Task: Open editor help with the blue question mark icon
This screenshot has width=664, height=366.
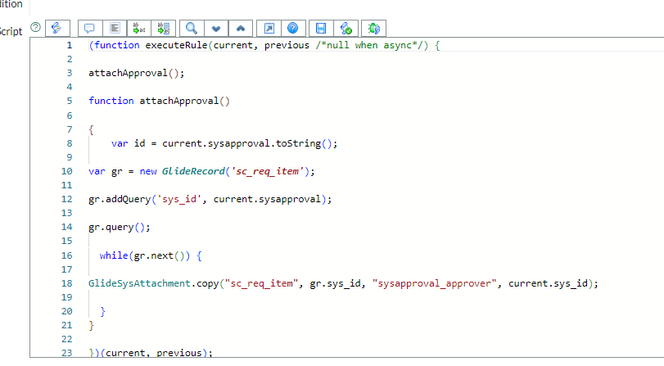Action: click(x=293, y=28)
